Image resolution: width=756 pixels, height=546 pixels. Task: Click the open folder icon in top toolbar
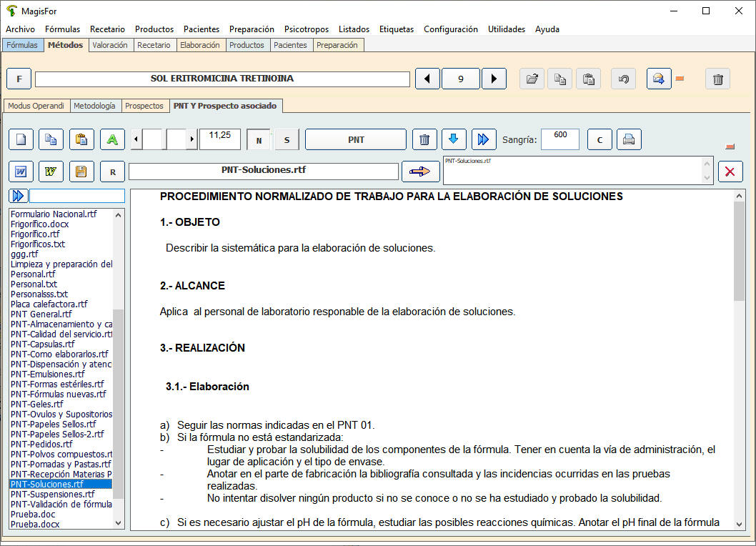click(x=532, y=79)
